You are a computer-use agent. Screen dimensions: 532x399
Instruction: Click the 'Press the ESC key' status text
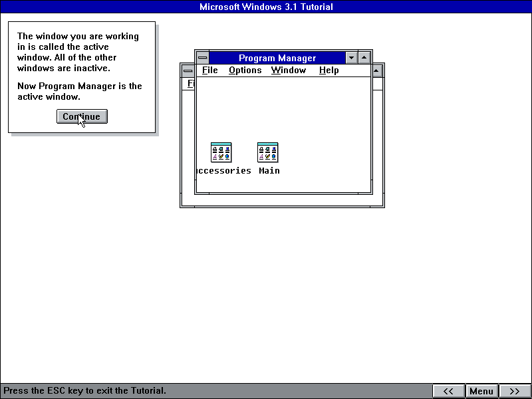pyautogui.click(x=85, y=390)
